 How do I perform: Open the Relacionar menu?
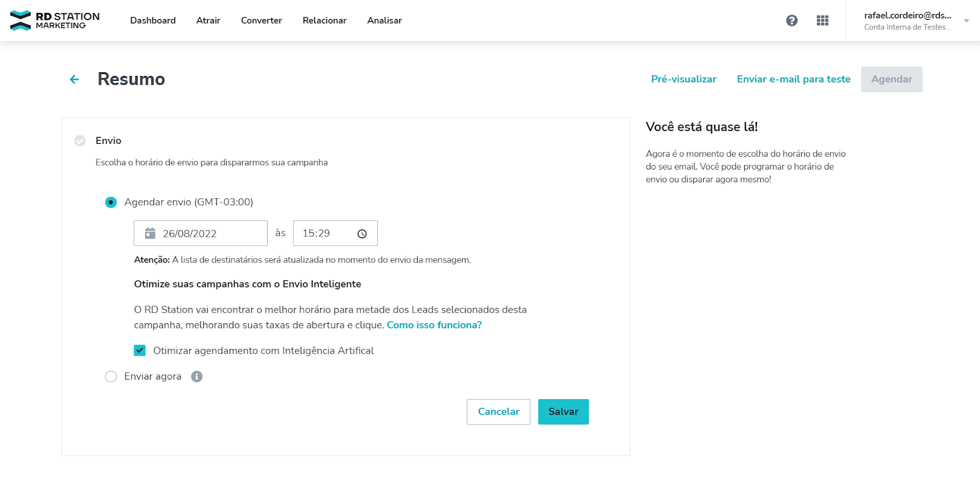pos(325,21)
